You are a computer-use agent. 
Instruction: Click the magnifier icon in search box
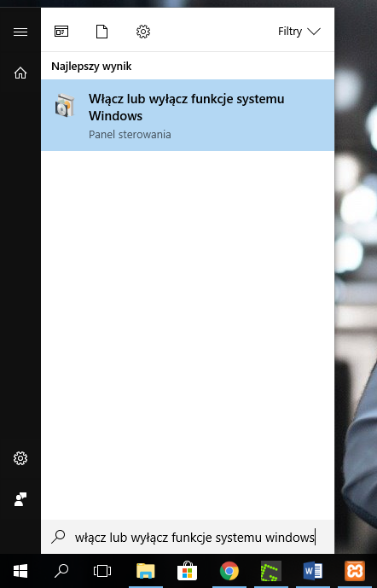click(58, 537)
